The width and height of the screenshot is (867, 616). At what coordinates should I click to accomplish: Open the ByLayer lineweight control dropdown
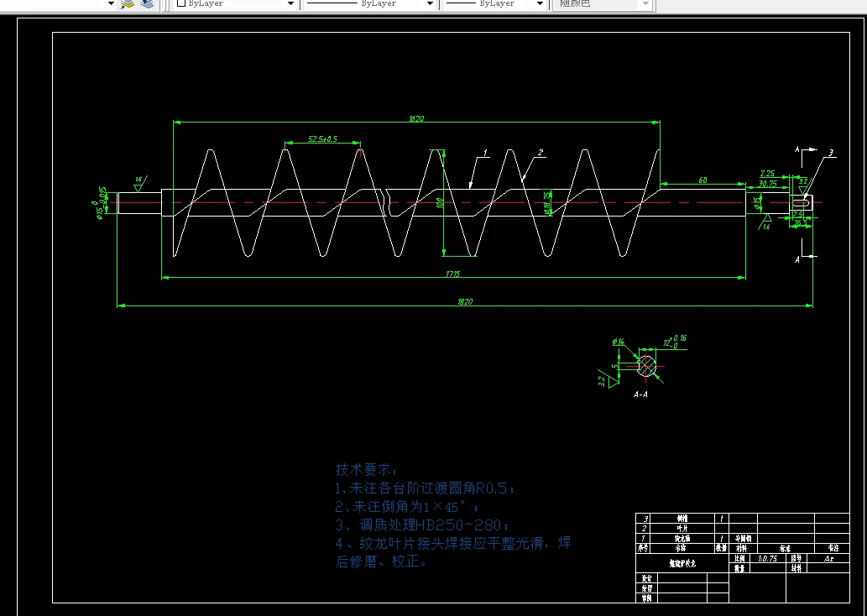[x=540, y=4]
